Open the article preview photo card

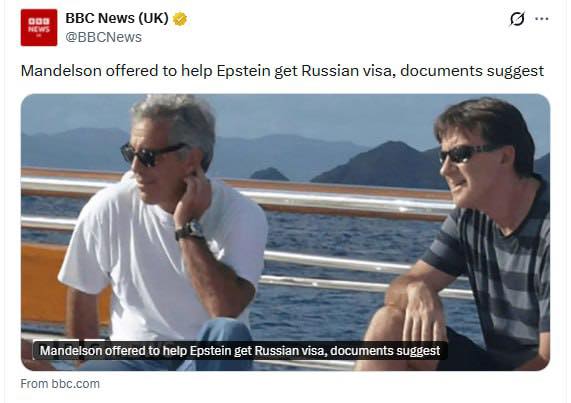pyautogui.click(x=285, y=232)
